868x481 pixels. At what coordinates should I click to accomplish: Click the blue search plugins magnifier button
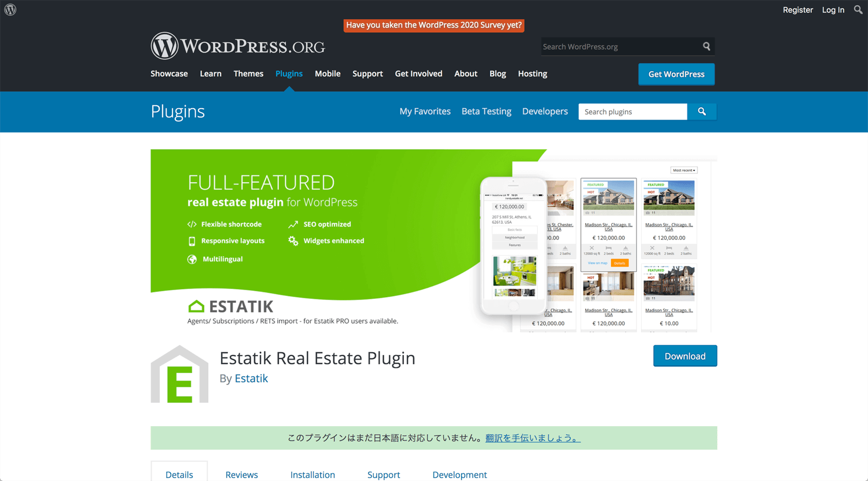(x=702, y=112)
